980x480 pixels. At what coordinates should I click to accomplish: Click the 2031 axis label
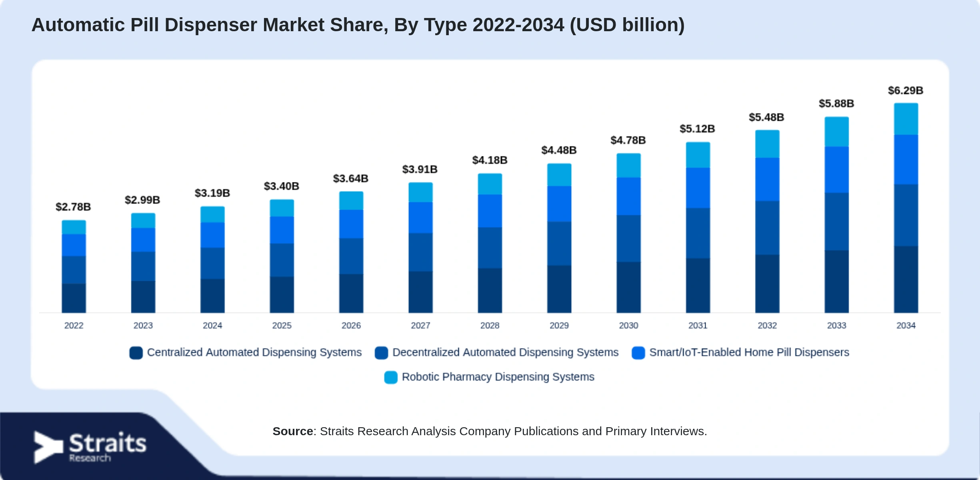[698, 326]
